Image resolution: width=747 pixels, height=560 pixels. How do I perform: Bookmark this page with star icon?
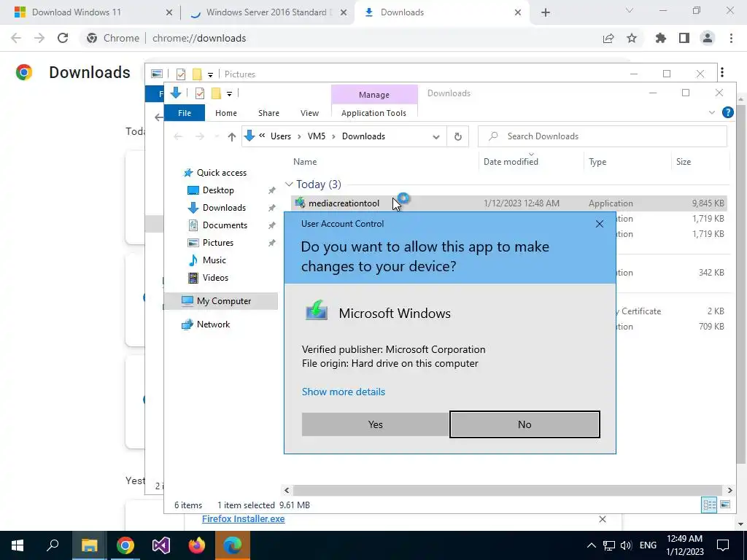pyautogui.click(x=632, y=38)
